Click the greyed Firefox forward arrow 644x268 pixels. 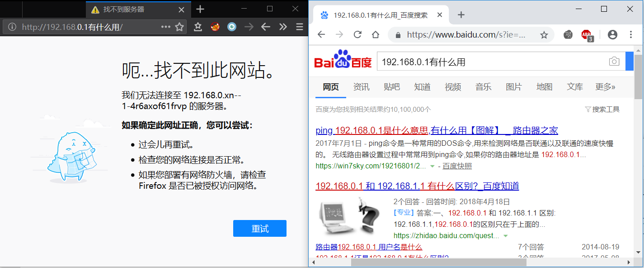point(249,27)
